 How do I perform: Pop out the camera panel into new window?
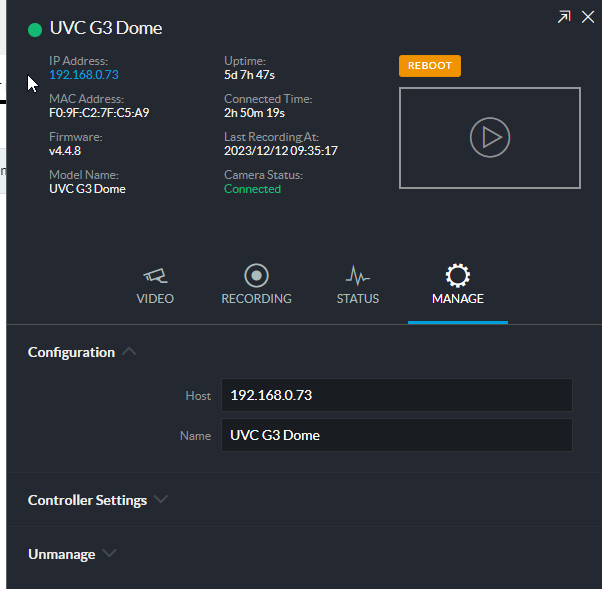(x=564, y=17)
